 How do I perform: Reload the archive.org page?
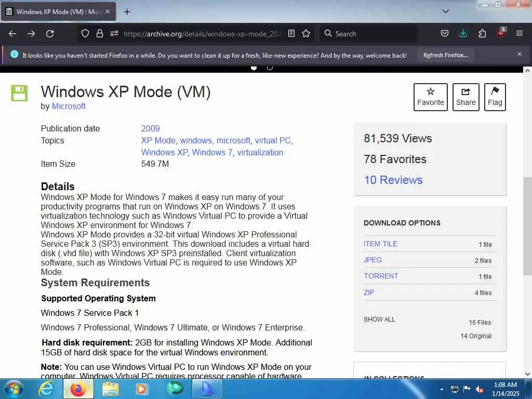click(x=50, y=34)
